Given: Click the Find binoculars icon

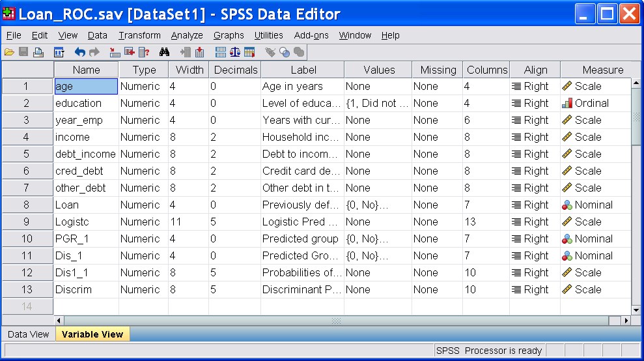Looking at the screenshot, I should 164,52.
